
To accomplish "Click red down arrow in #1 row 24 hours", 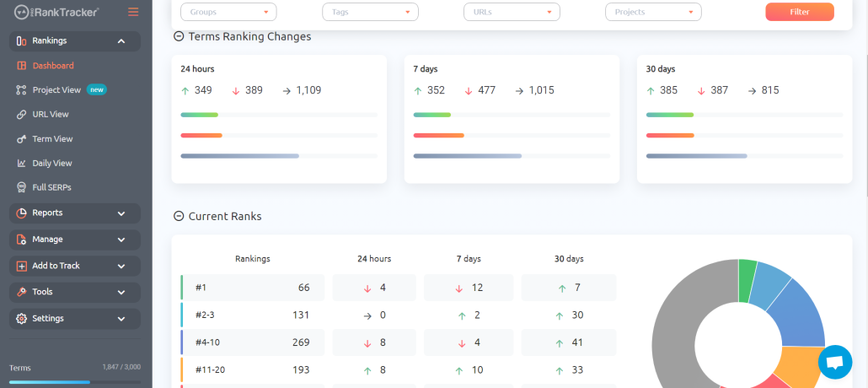I will 367,288.
